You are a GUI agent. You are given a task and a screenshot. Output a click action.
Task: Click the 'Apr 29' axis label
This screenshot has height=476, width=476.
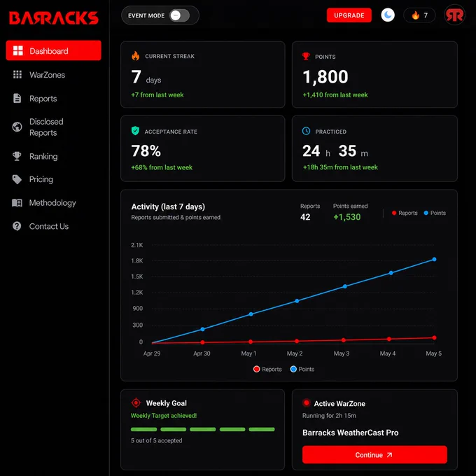[152, 353]
